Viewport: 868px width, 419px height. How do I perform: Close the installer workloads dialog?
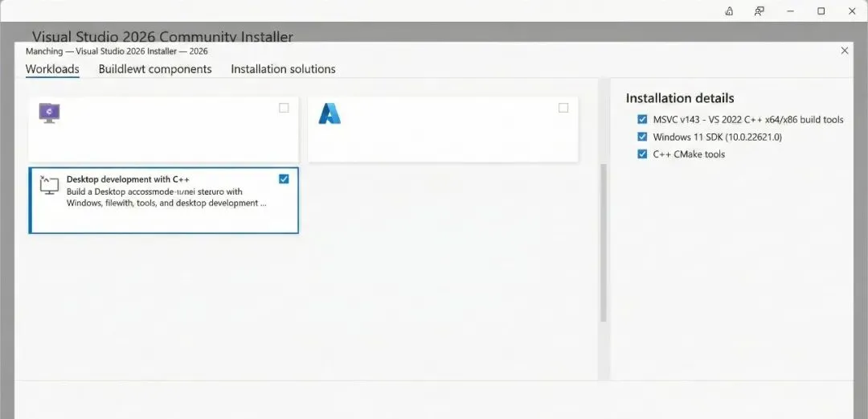coord(844,51)
